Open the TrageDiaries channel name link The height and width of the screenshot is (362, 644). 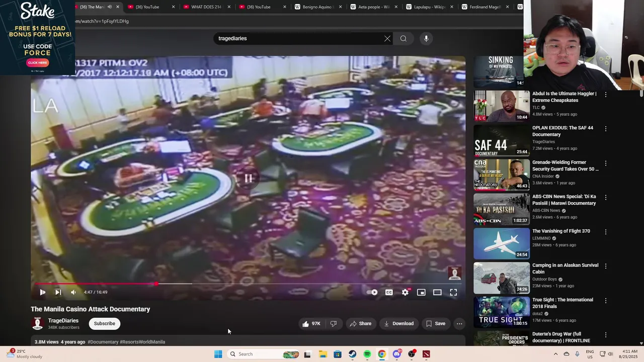click(63, 320)
